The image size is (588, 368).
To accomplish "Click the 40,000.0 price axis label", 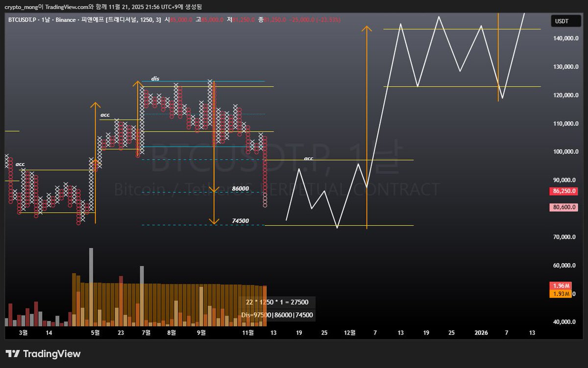I will tap(564, 322).
